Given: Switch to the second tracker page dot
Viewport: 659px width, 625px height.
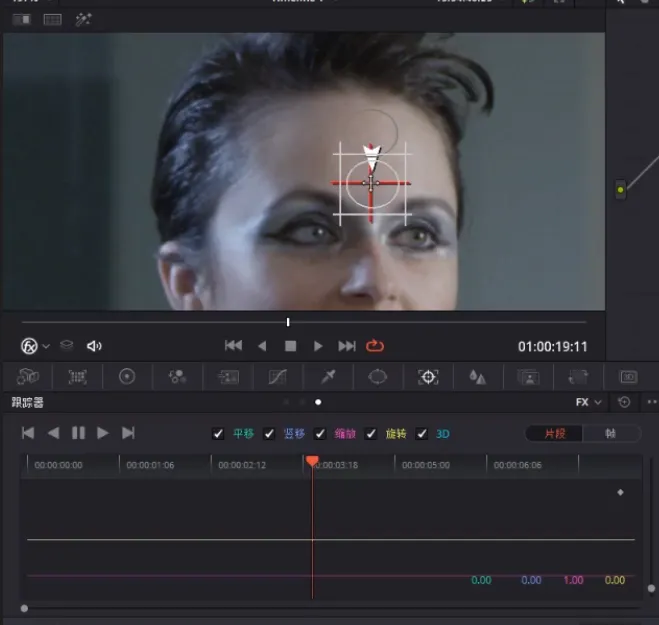Looking at the screenshot, I should pos(302,402).
